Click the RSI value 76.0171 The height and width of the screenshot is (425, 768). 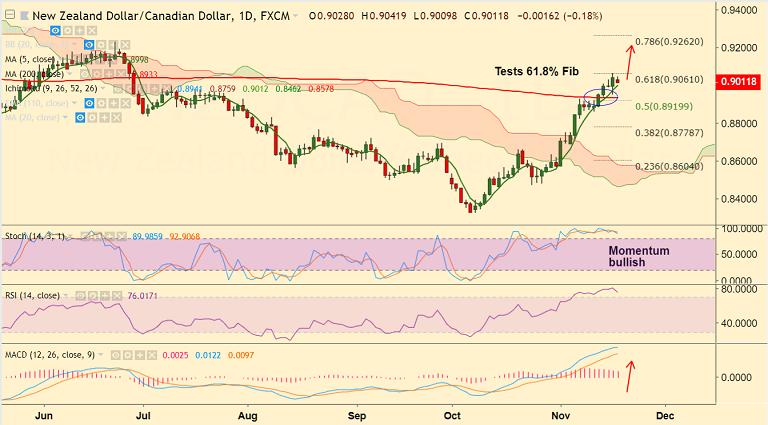coord(143,296)
